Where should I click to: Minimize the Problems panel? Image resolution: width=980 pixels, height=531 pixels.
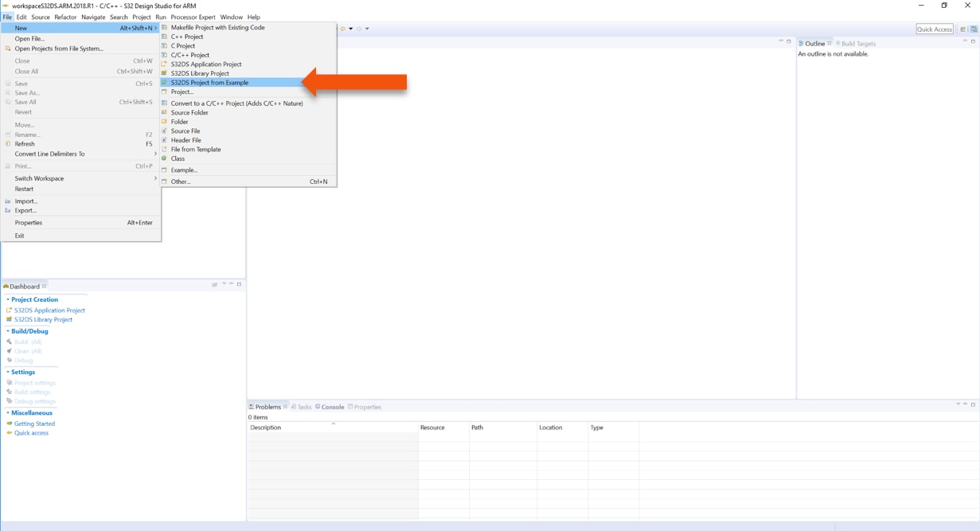(965, 404)
